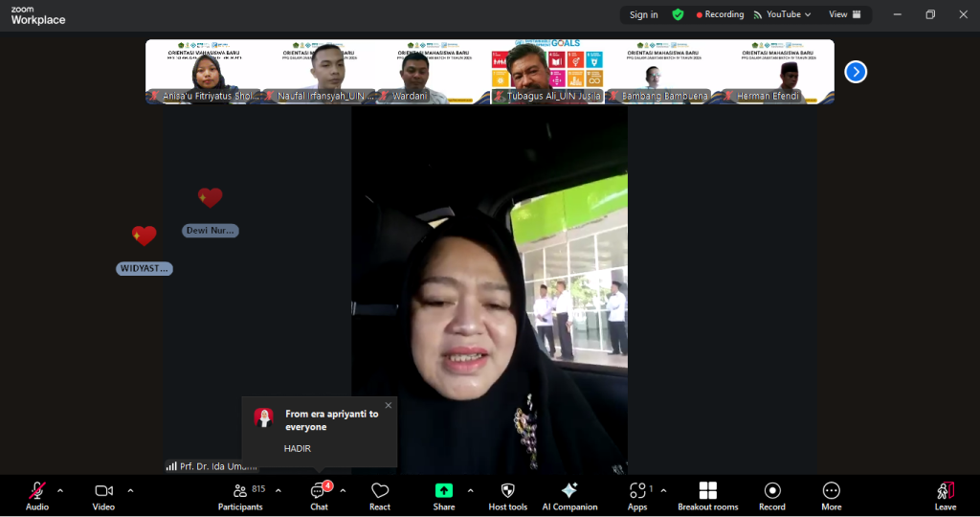
Task: Click the Sign in button
Action: point(644,14)
